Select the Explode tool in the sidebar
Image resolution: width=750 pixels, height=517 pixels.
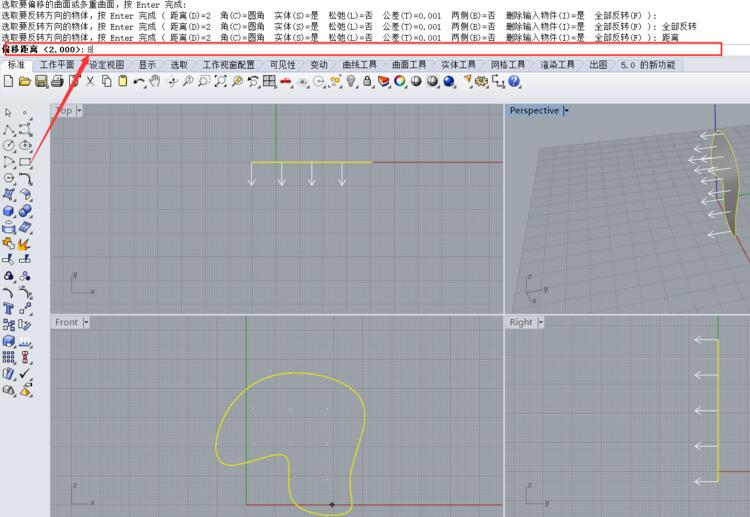(x=25, y=243)
